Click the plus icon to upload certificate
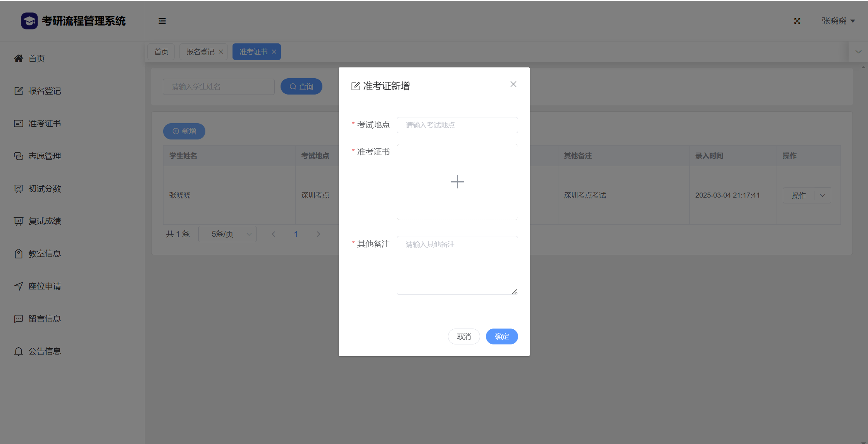Image resolution: width=868 pixels, height=444 pixels. click(457, 182)
